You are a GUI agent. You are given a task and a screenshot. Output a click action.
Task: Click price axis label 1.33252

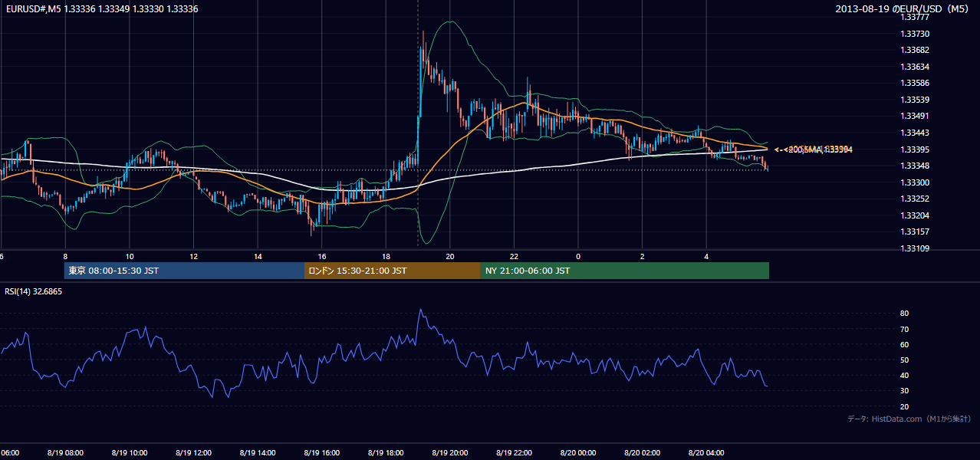pyautogui.click(x=914, y=199)
